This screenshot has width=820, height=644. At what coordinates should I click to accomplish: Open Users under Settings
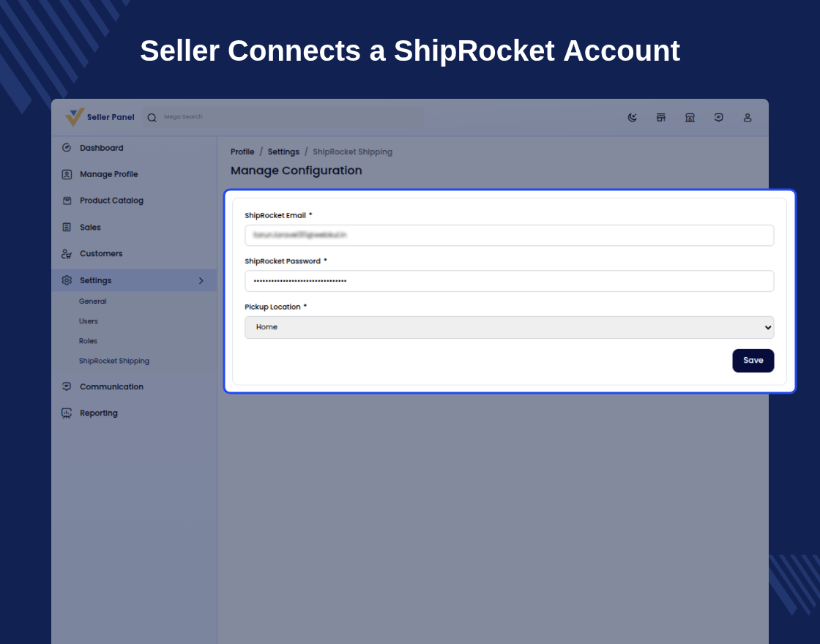pos(89,321)
